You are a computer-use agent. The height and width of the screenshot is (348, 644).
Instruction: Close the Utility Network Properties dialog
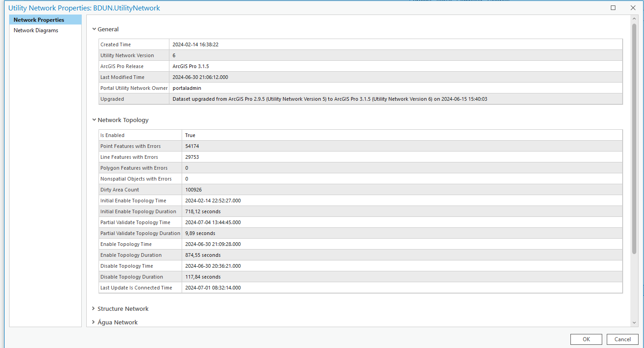[633, 8]
